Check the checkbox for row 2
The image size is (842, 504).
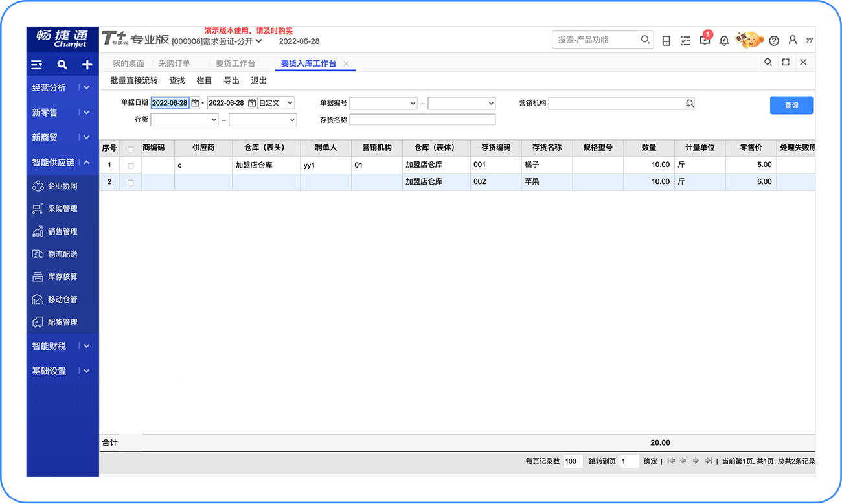tap(131, 183)
